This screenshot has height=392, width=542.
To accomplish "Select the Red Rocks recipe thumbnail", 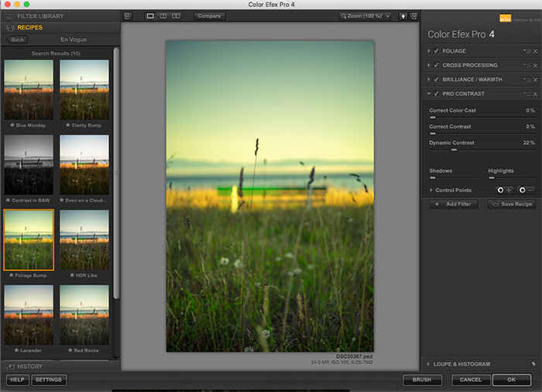I will click(84, 315).
